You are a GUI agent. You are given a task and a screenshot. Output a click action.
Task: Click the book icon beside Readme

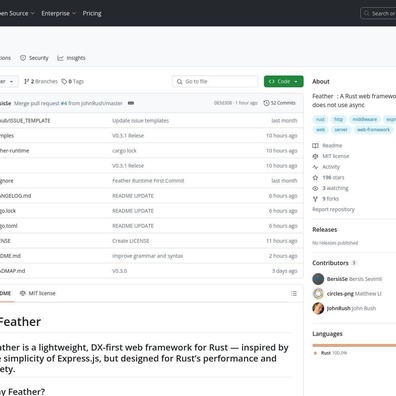point(315,146)
